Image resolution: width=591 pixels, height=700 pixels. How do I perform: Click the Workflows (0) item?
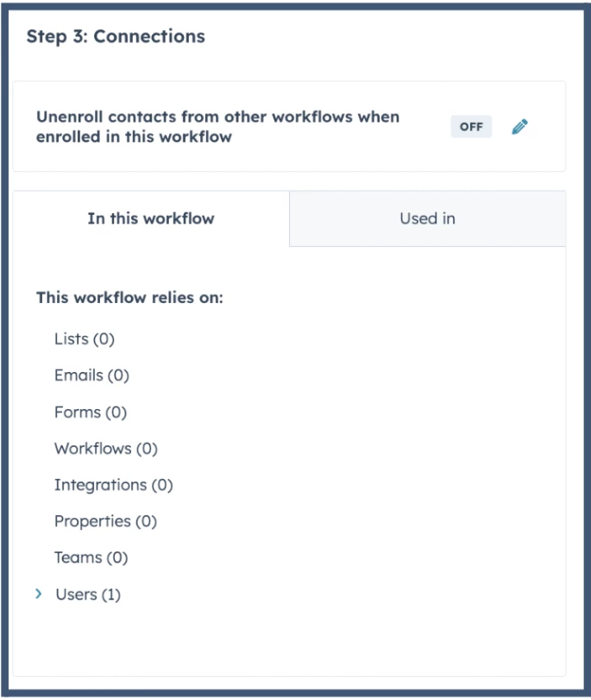click(105, 449)
